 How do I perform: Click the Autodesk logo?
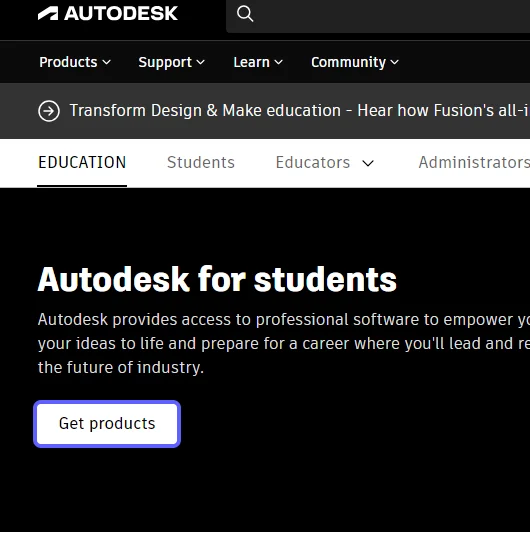(x=108, y=14)
